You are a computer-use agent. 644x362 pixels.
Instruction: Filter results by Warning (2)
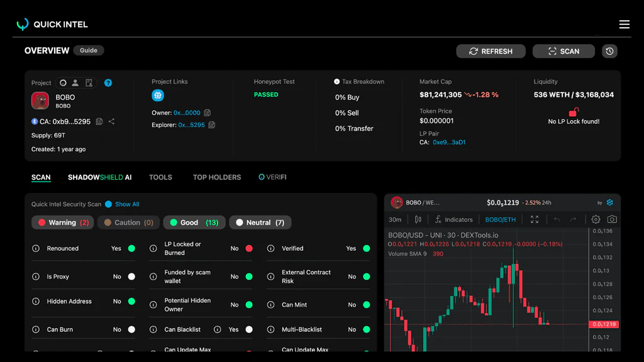(x=62, y=222)
